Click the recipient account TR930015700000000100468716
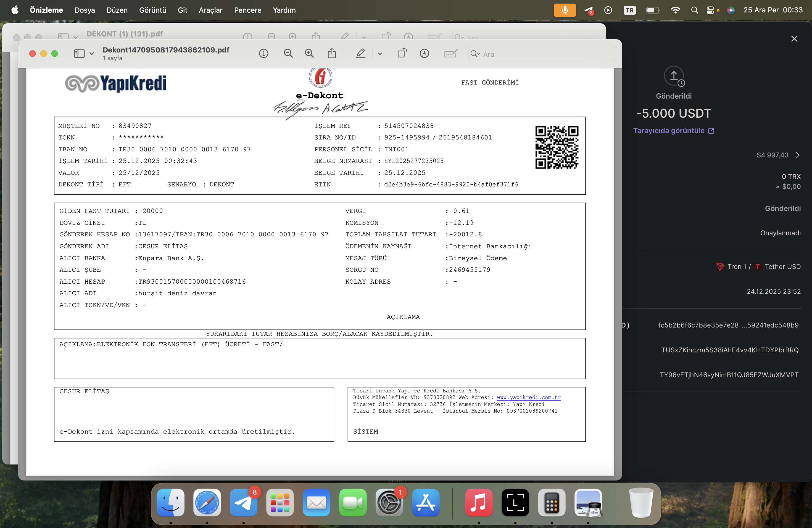Viewport: 812px width, 528px height. click(192, 282)
